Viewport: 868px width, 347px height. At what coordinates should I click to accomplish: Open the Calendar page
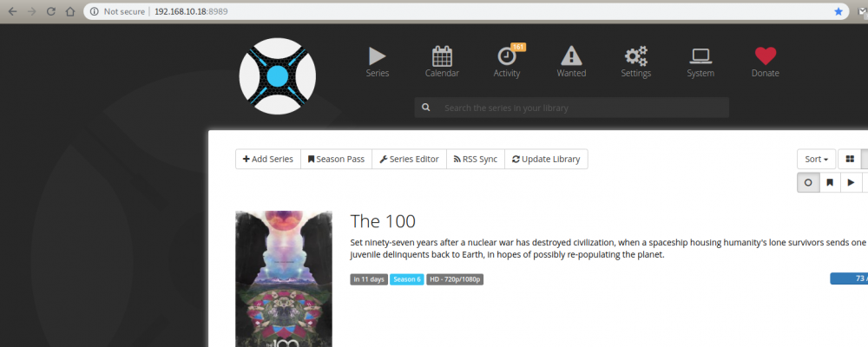coord(442,62)
